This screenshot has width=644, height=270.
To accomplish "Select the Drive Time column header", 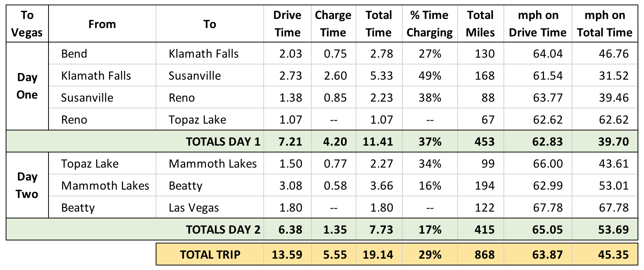I will pos(287,24).
